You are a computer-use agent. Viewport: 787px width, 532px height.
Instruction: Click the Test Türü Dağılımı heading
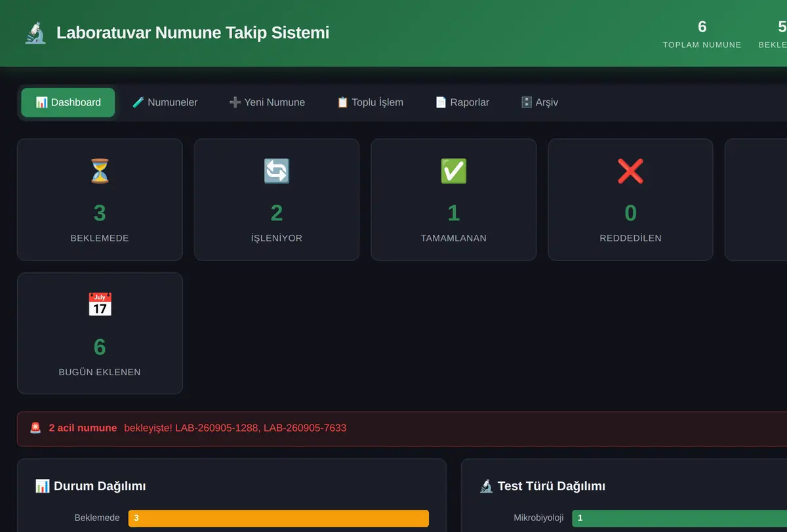(x=552, y=486)
